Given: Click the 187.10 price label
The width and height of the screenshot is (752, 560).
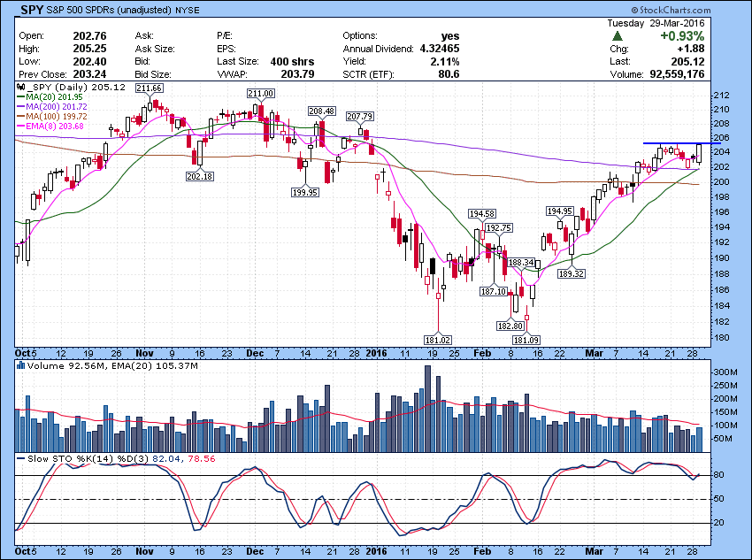Looking at the screenshot, I should pyautogui.click(x=494, y=291).
